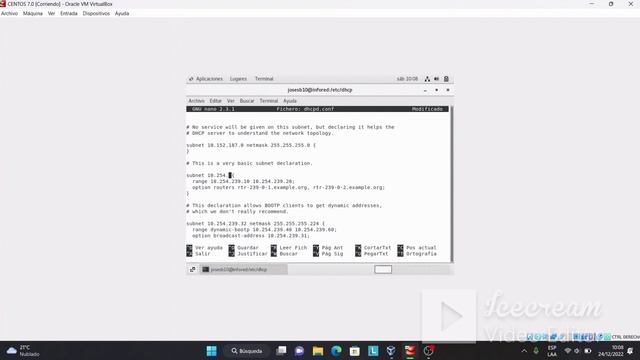Open the weather widget showing Nublado
The height and width of the screenshot is (360, 640).
click(24, 351)
